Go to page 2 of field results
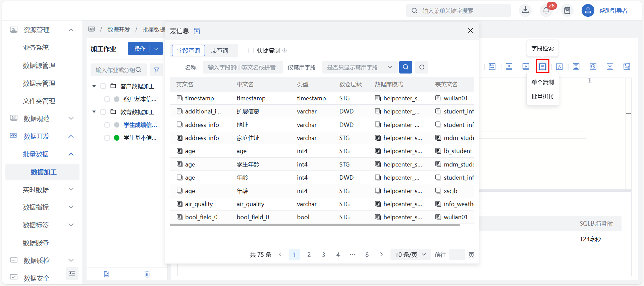Image resolution: width=644 pixels, height=286 pixels. click(309, 254)
